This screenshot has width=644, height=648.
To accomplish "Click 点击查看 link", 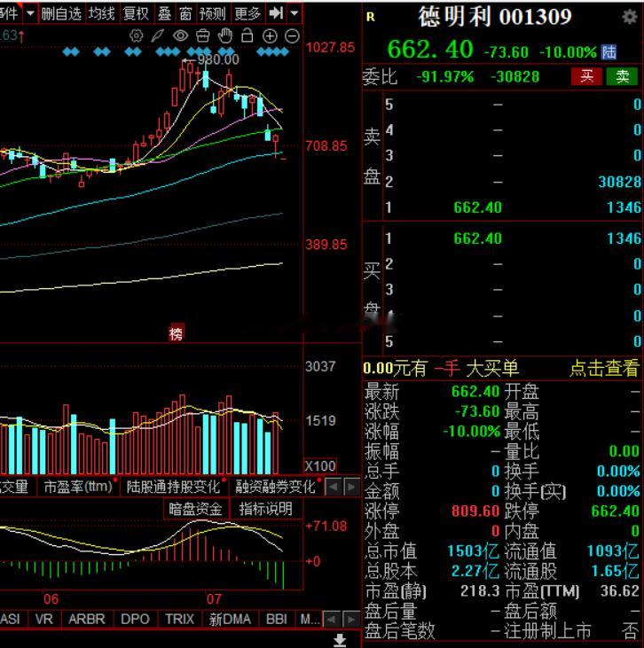I will 604,367.
